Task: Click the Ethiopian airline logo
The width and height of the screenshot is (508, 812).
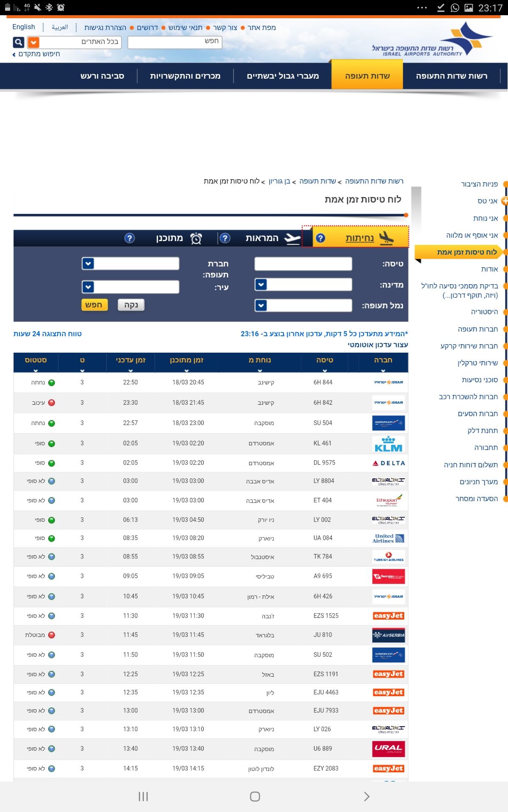Action: [x=389, y=500]
